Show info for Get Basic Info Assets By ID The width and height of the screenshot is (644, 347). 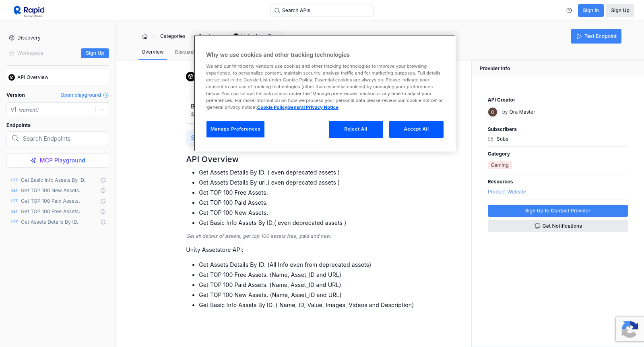click(103, 180)
